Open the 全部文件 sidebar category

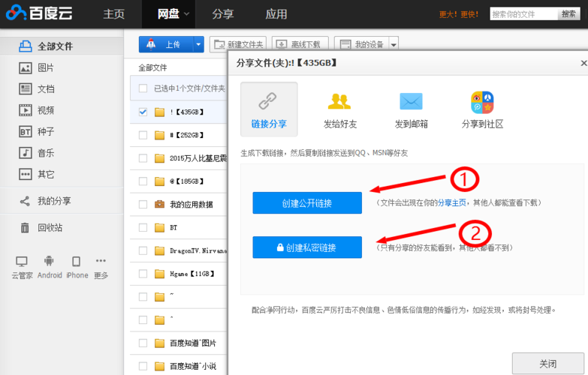point(62,46)
